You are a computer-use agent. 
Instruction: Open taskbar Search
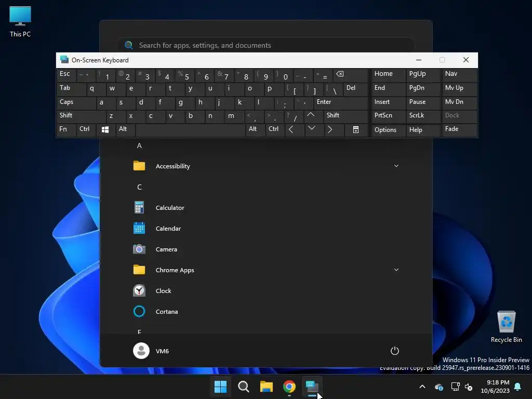pyautogui.click(x=243, y=387)
